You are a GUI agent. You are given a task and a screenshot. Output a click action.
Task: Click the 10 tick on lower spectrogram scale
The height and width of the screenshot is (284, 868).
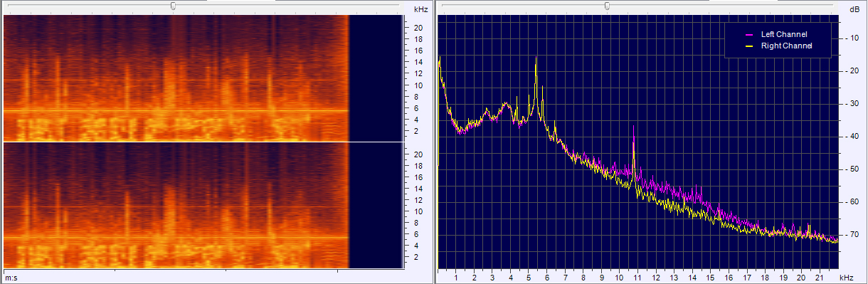(x=419, y=211)
